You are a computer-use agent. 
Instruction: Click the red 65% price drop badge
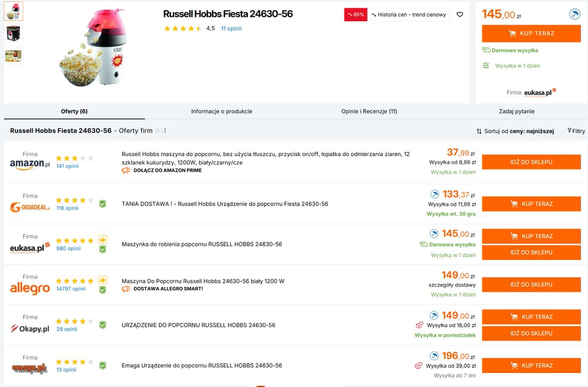click(x=356, y=15)
